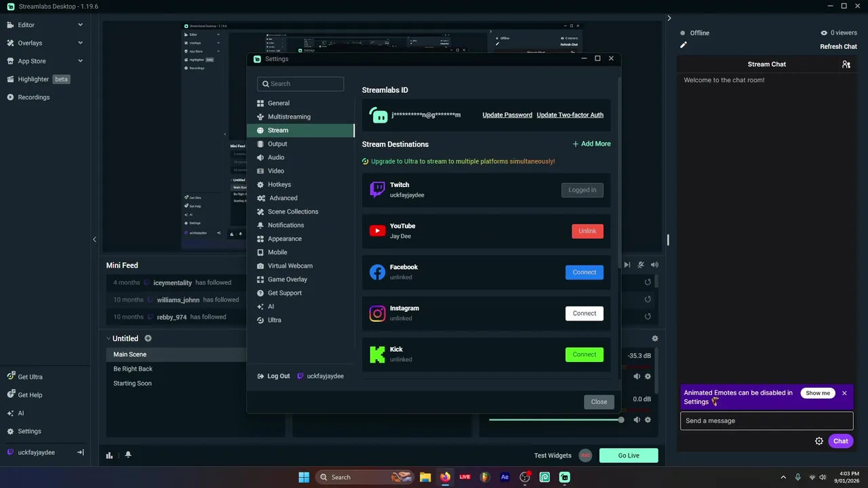This screenshot has width=868, height=488.
Task: Click Update Two-factor Auth link
Action: point(570,115)
